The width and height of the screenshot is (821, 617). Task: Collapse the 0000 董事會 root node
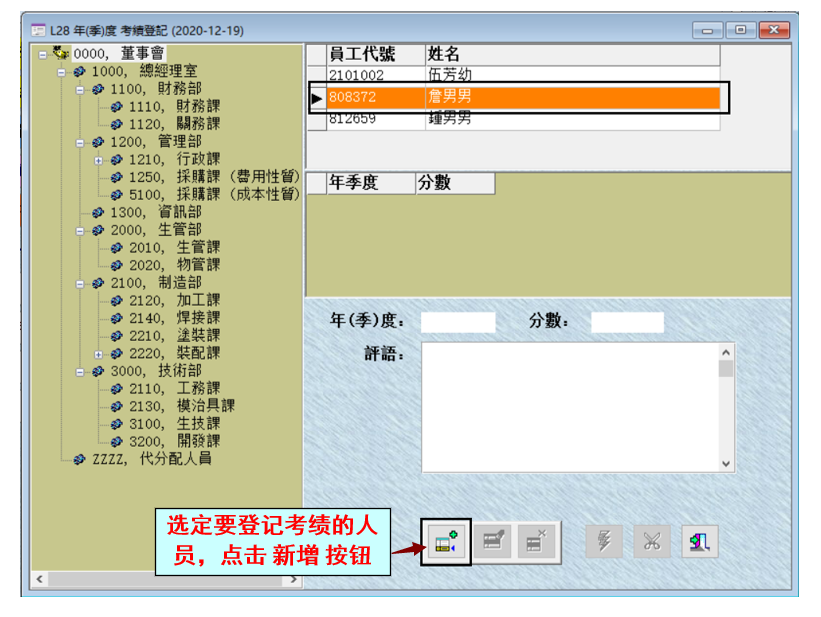[x=43, y=54]
